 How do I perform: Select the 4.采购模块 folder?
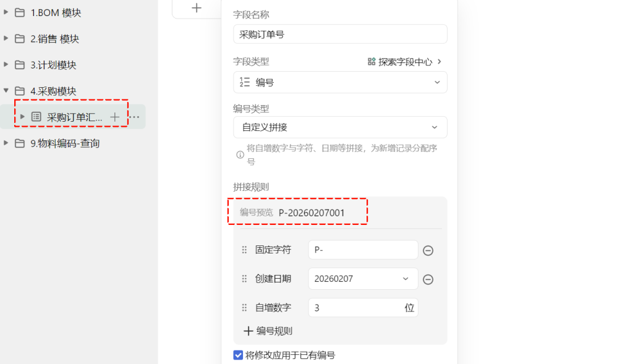(x=53, y=91)
